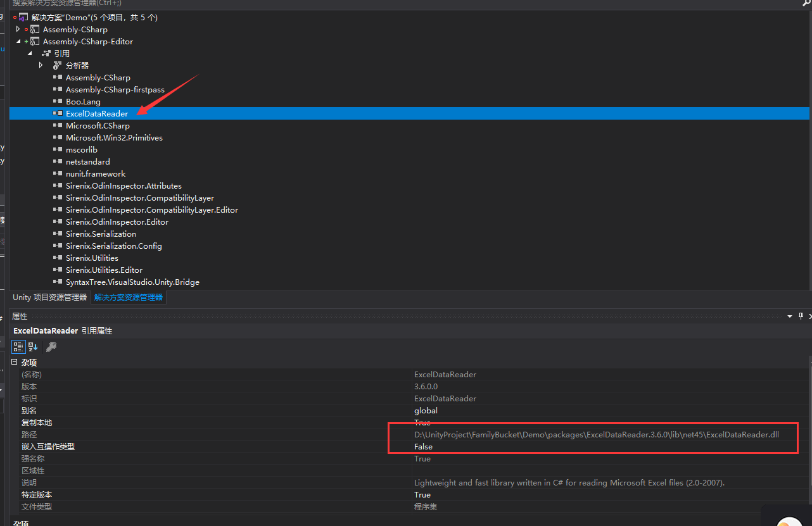Select the nunit.framework reference

[x=96, y=174]
